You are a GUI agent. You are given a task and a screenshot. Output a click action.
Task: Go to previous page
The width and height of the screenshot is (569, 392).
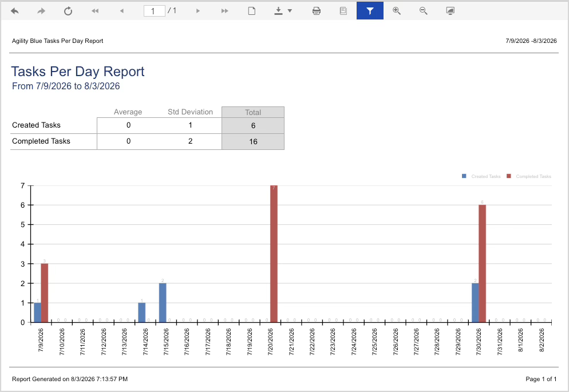121,11
